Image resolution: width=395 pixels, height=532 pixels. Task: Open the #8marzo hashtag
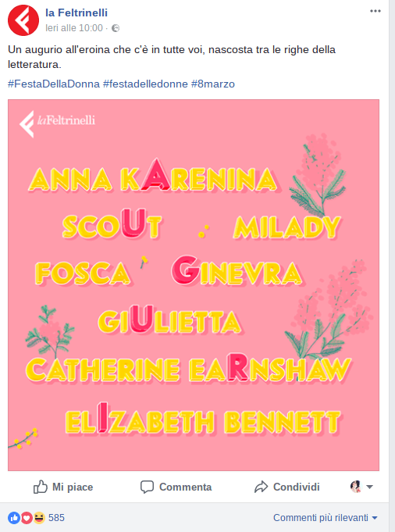tap(213, 84)
